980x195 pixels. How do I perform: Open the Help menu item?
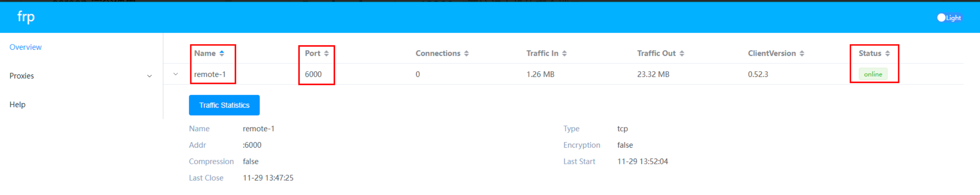[17, 104]
